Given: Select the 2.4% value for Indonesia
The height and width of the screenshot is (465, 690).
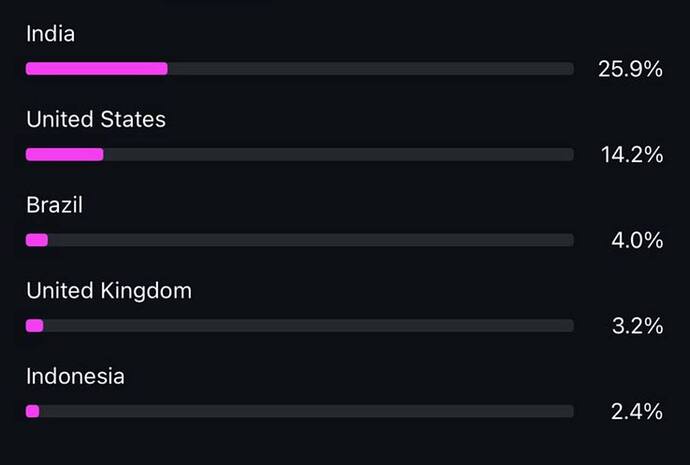Looking at the screenshot, I should point(637,411).
